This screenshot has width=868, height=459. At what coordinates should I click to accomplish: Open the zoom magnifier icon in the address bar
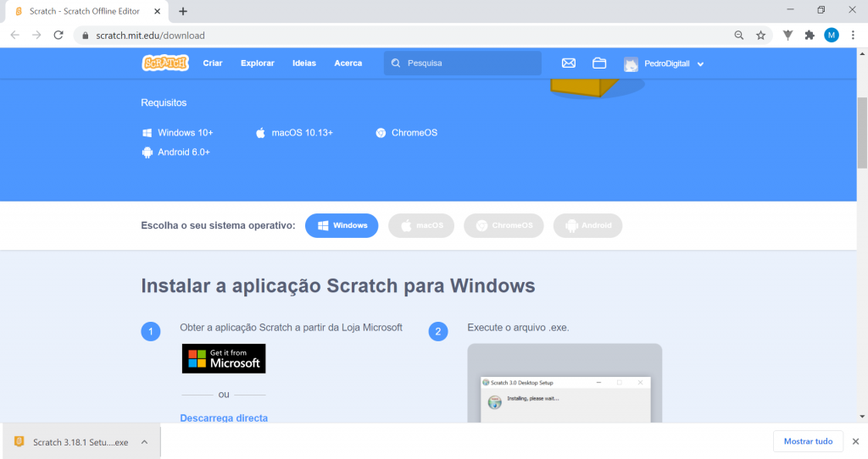pos(738,35)
